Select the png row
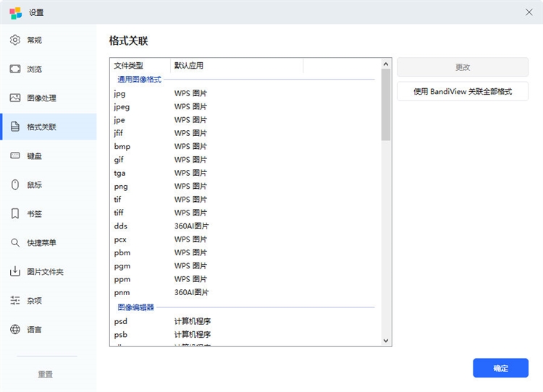This screenshot has width=543, height=392. tap(245, 186)
